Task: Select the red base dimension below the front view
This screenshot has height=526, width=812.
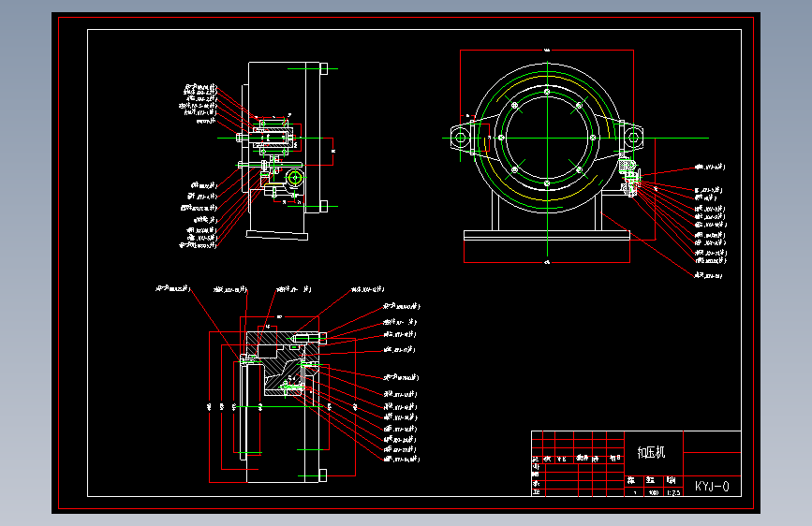Action: coord(547,262)
